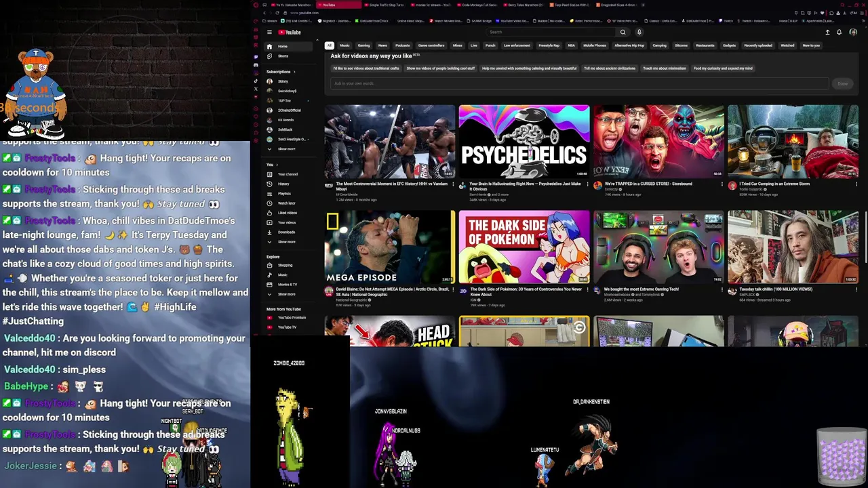Open the Create upload icon
868x488 pixels.
(827, 32)
